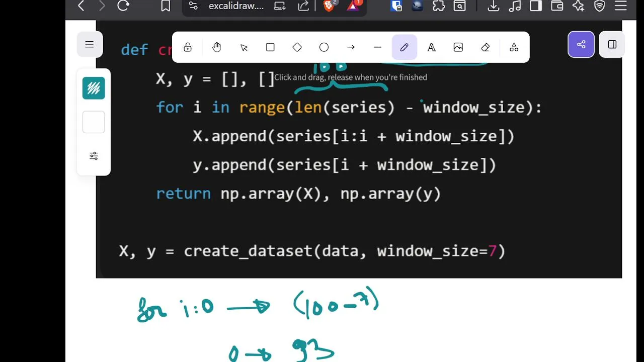Click the screenshot search extension icon
The width and height of the screenshot is (644, 362).
point(459,6)
